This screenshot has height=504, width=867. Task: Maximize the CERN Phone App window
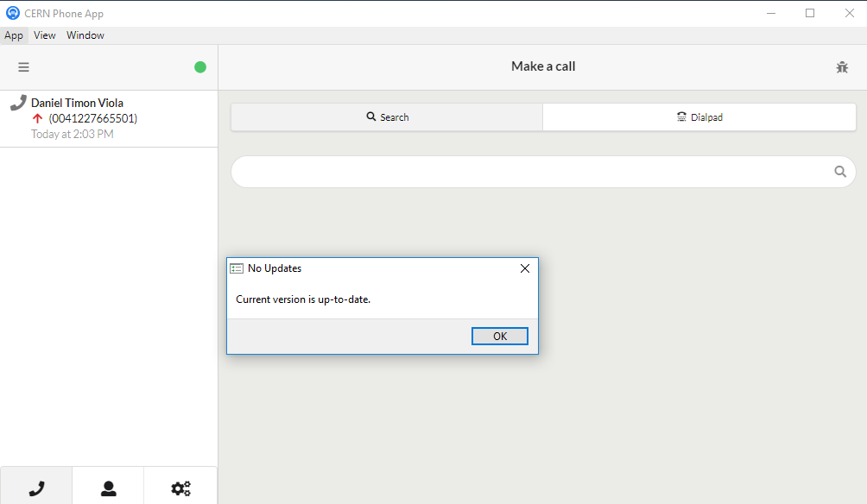(810, 13)
